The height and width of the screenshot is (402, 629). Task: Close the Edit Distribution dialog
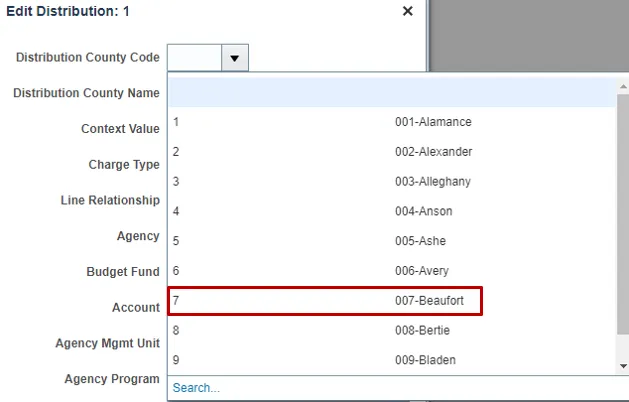click(x=407, y=11)
